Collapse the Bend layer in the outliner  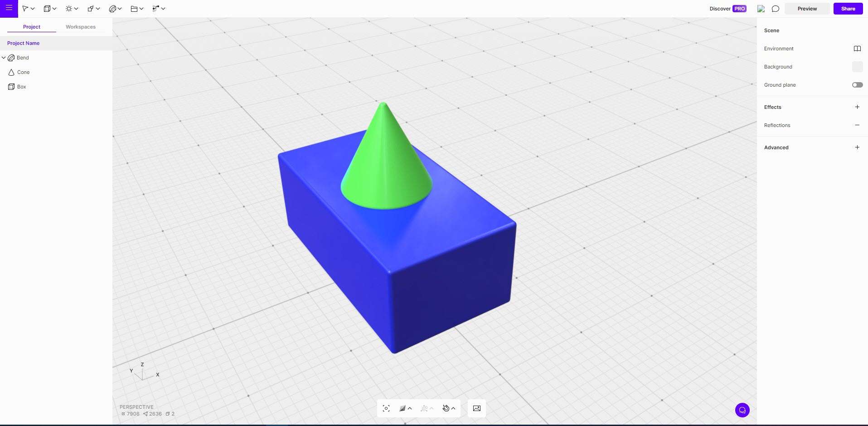pos(4,58)
